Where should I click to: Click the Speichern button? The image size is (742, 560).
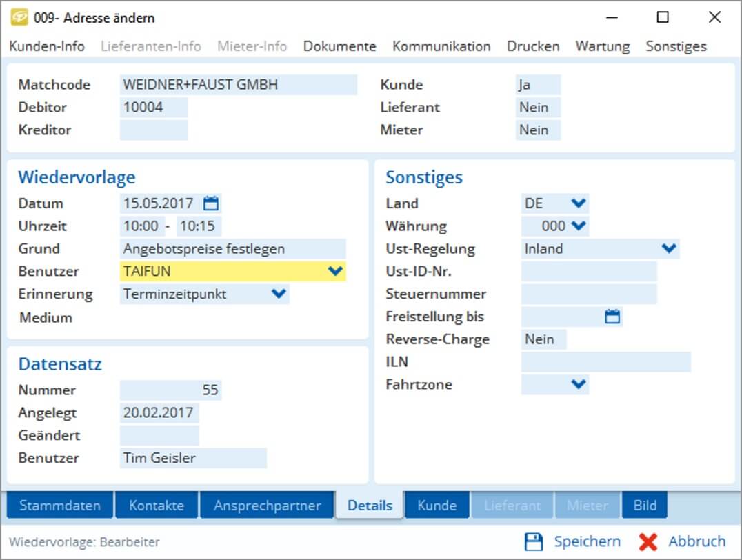pos(587,541)
